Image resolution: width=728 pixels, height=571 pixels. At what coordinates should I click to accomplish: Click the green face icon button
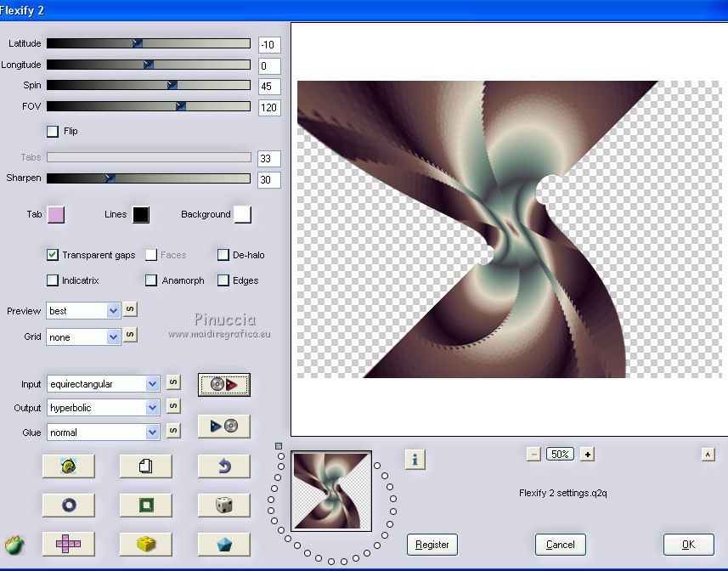pyautogui.click(x=68, y=466)
